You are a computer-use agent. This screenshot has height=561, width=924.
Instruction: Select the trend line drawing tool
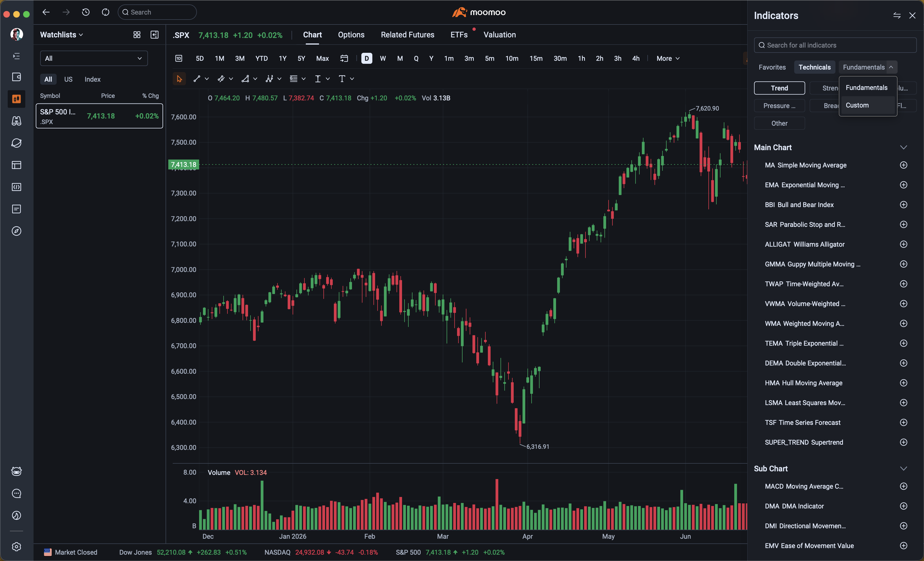(x=197, y=79)
